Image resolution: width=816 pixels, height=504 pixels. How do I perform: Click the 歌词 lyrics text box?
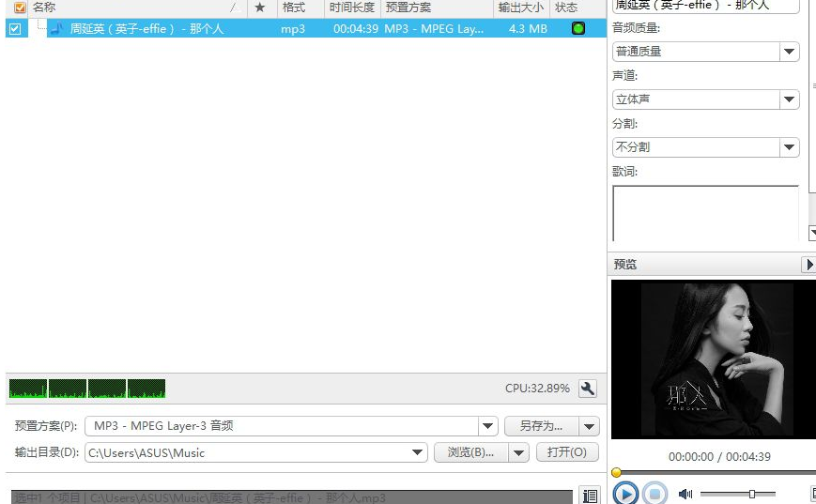pyautogui.click(x=706, y=213)
